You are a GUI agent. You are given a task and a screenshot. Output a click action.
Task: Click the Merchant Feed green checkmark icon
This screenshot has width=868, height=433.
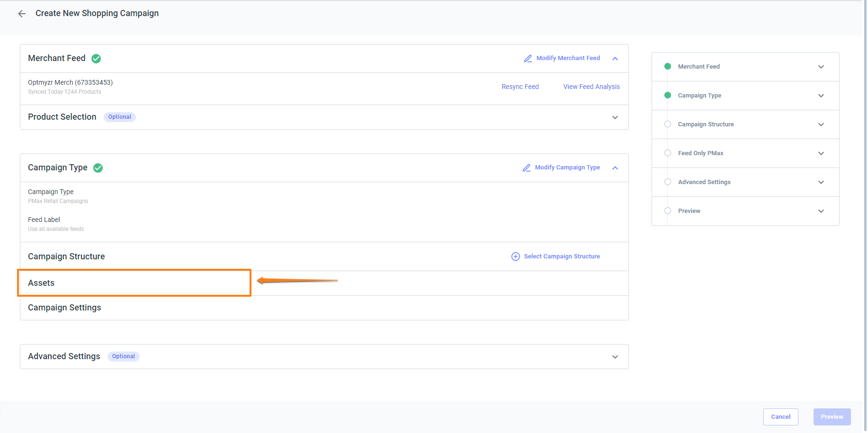click(96, 59)
